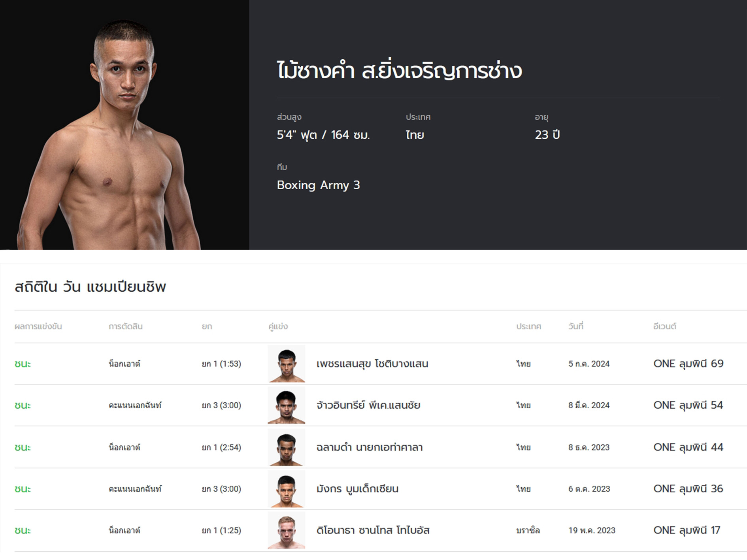Image resolution: width=747 pixels, height=560 pixels.
Task: Open จ้าวอินทรีย์ พีเค.แสนชัย opponent photo
Action: click(x=287, y=405)
